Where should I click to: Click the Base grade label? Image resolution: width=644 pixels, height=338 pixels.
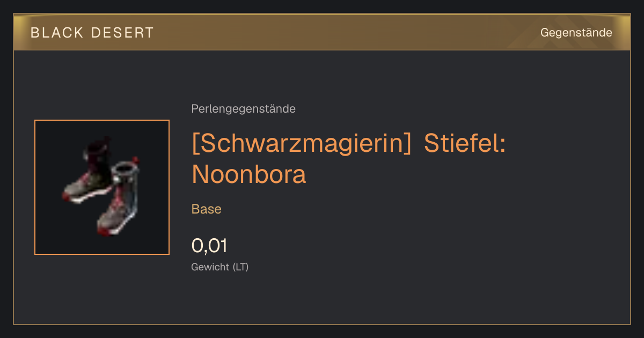(207, 209)
